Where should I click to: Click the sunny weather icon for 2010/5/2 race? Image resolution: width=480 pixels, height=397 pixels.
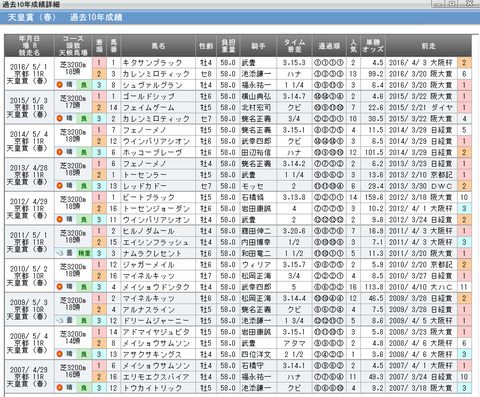[x=60, y=287]
